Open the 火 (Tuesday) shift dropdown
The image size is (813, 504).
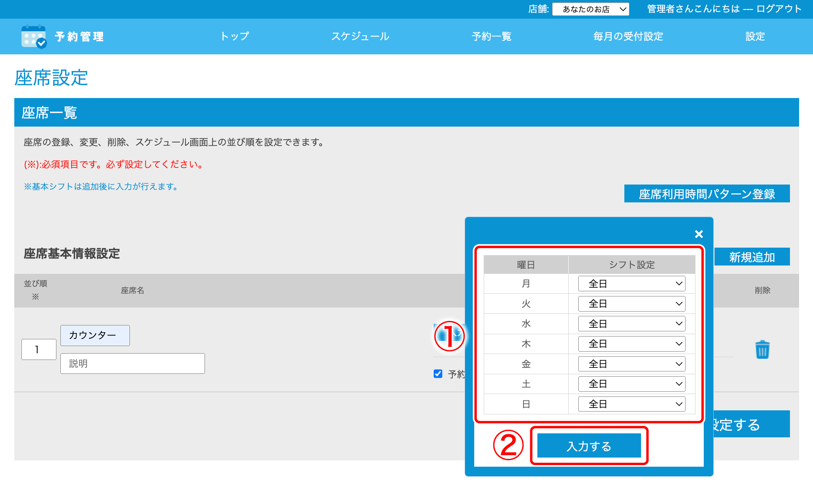(x=631, y=304)
